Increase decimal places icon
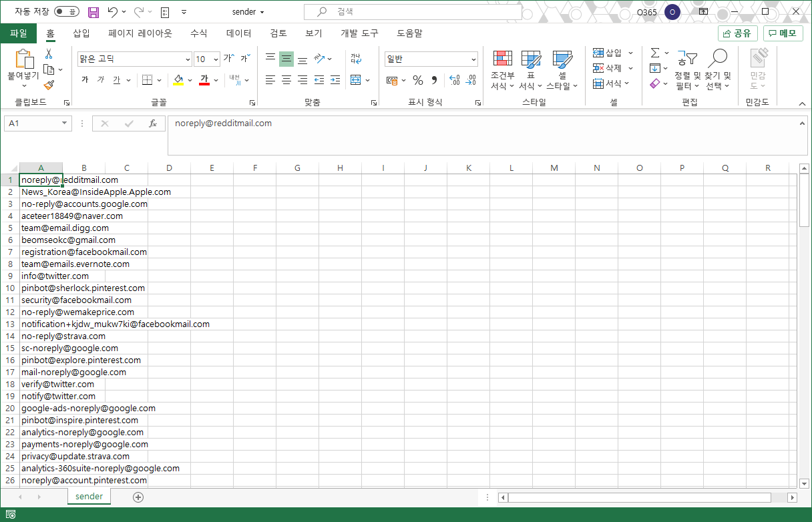Image resolution: width=812 pixels, height=522 pixels. (x=455, y=80)
